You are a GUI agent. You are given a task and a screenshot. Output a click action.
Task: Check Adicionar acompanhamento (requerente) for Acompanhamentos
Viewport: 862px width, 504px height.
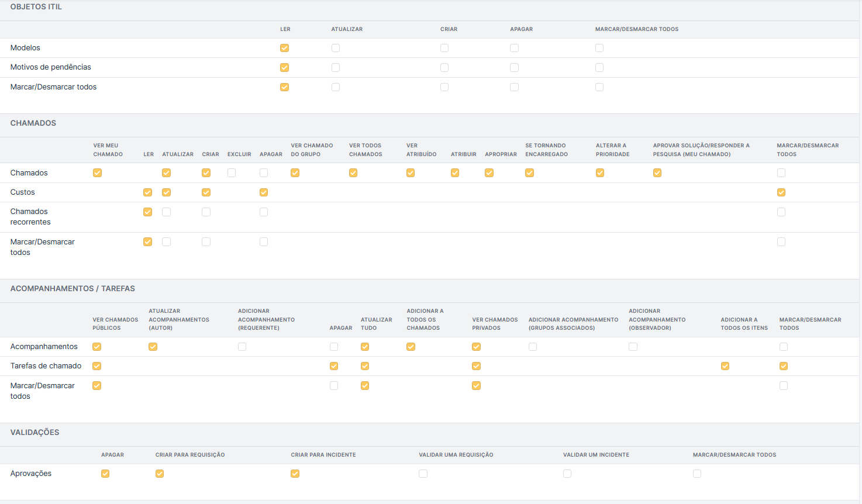(242, 347)
